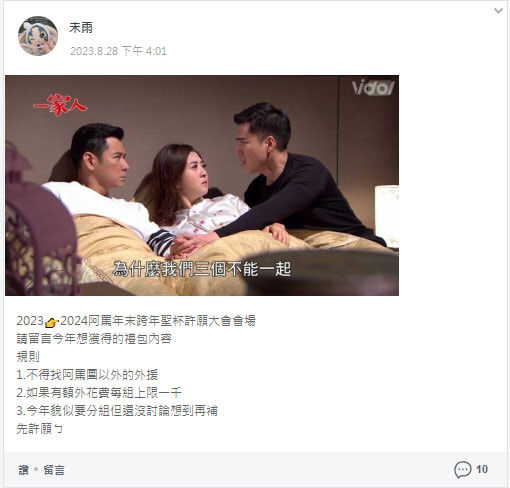
Task: Like the post with 讚
Action: point(24,470)
